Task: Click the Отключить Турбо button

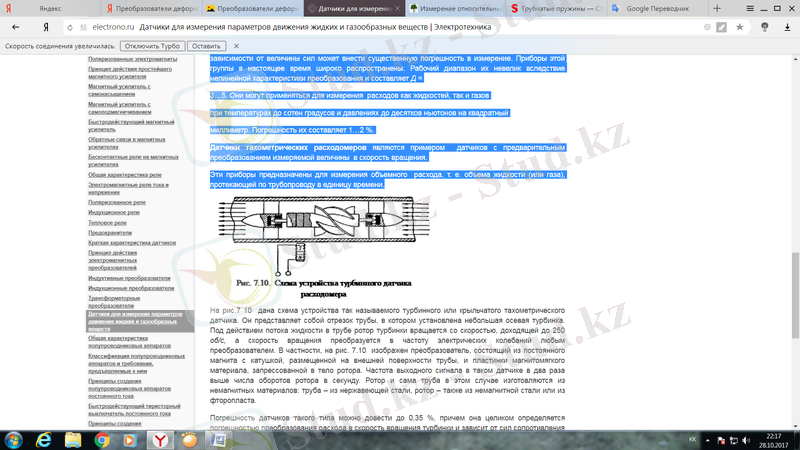Action: (152, 46)
